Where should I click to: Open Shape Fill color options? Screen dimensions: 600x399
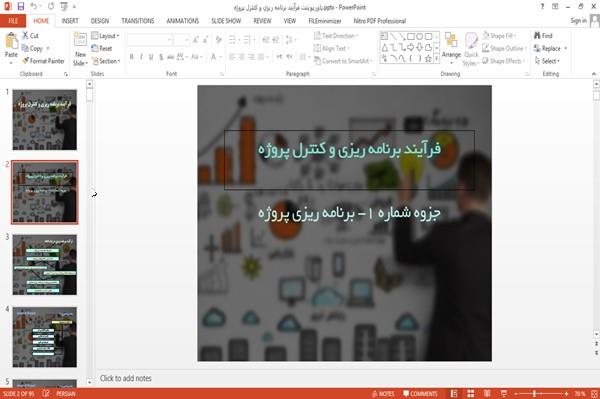499,36
